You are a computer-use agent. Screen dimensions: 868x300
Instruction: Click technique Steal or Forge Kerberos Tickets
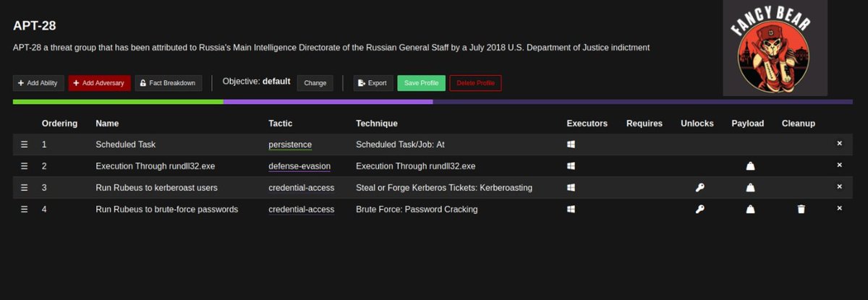[x=444, y=188]
